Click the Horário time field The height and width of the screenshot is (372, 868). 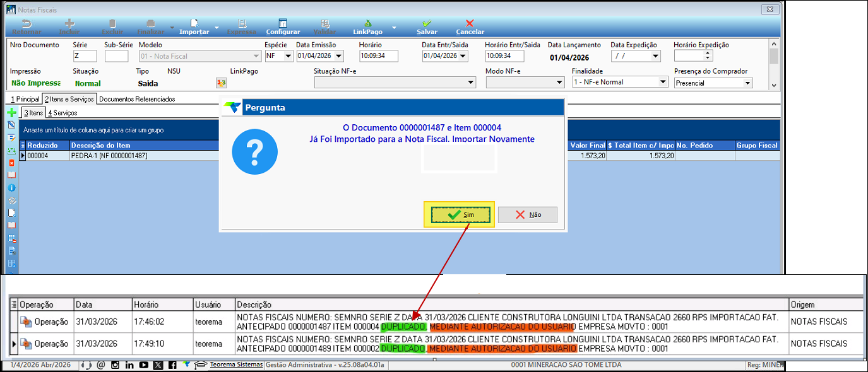coord(379,55)
